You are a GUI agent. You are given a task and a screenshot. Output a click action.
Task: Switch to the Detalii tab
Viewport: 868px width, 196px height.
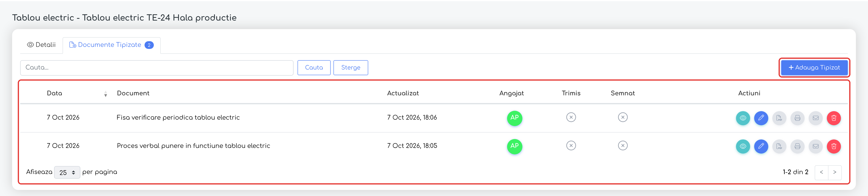coord(41,45)
